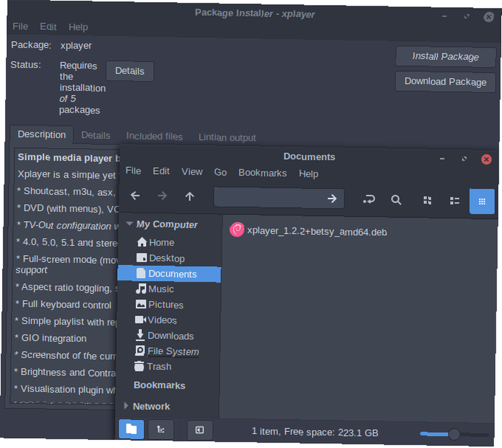Go up to the parent folder

click(x=190, y=196)
